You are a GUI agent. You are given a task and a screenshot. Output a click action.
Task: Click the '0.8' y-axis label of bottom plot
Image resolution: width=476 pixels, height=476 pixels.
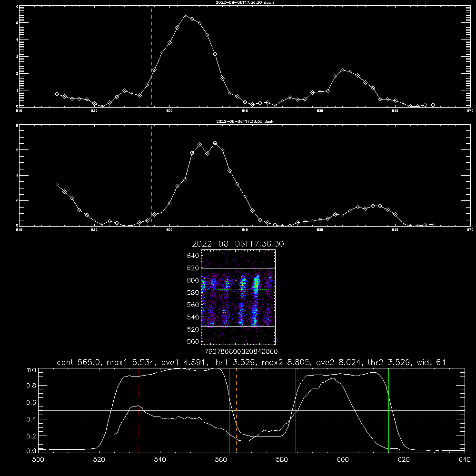(x=31, y=386)
